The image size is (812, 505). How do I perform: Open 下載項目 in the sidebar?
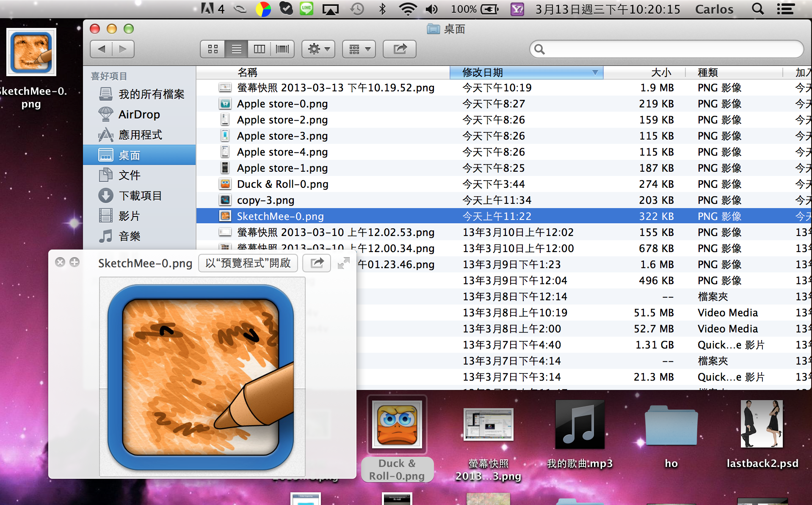pos(140,195)
